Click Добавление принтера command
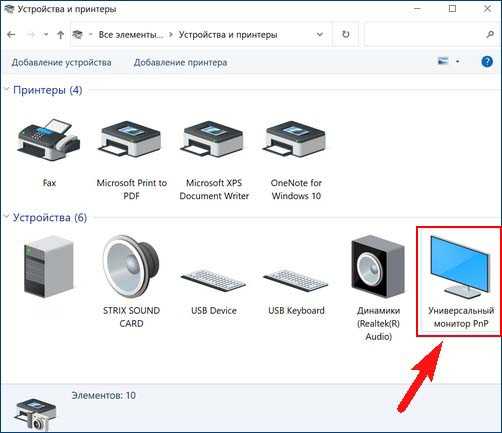 click(x=180, y=62)
